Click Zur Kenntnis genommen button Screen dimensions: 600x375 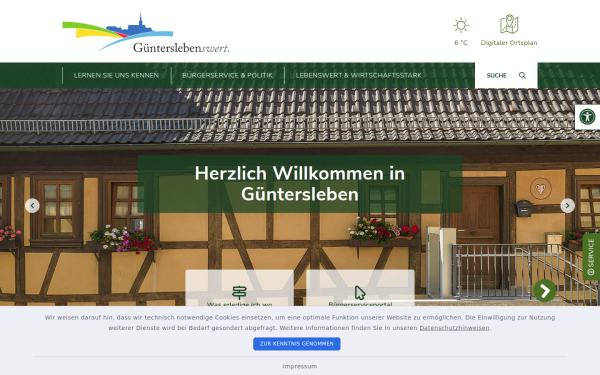(297, 344)
